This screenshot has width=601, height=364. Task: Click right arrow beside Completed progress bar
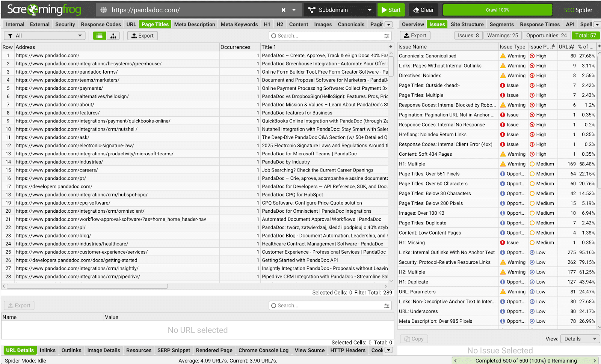pos(595,361)
